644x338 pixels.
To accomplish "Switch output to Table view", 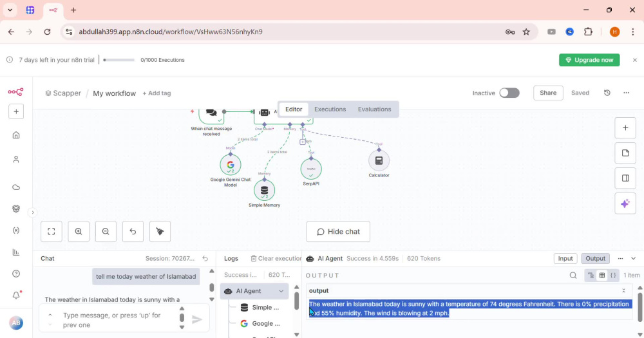I will (x=601, y=276).
